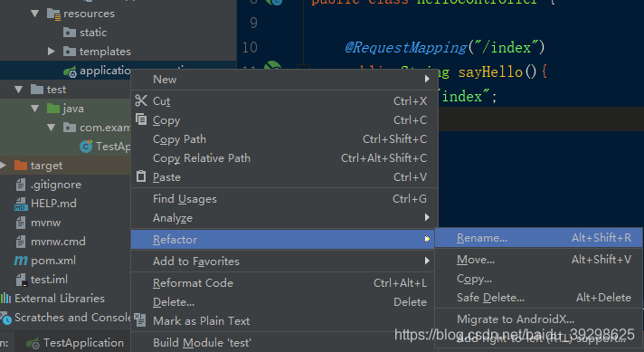Viewport: 644px width, 352px height.
Task: Click the fold marker beside sayHello line
Action: [304, 67]
